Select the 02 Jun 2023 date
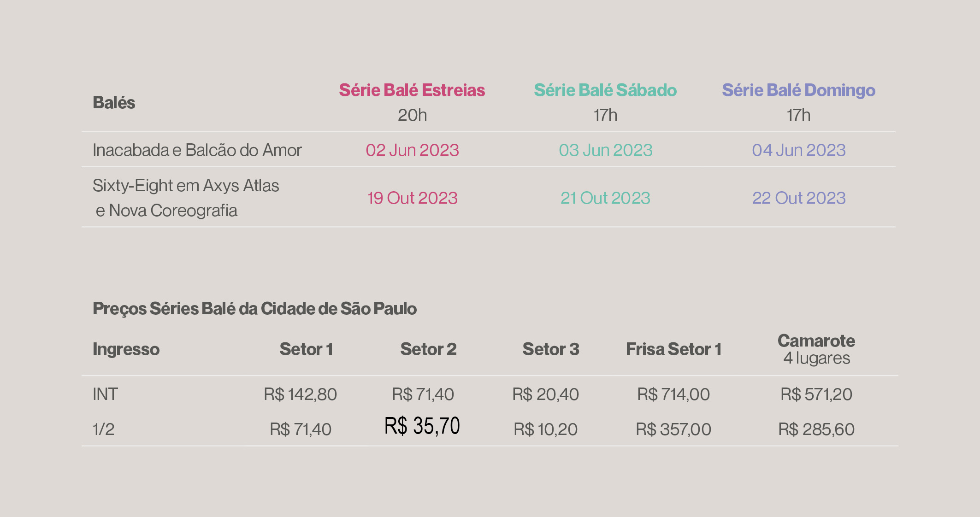The width and height of the screenshot is (980, 517). (412, 150)
